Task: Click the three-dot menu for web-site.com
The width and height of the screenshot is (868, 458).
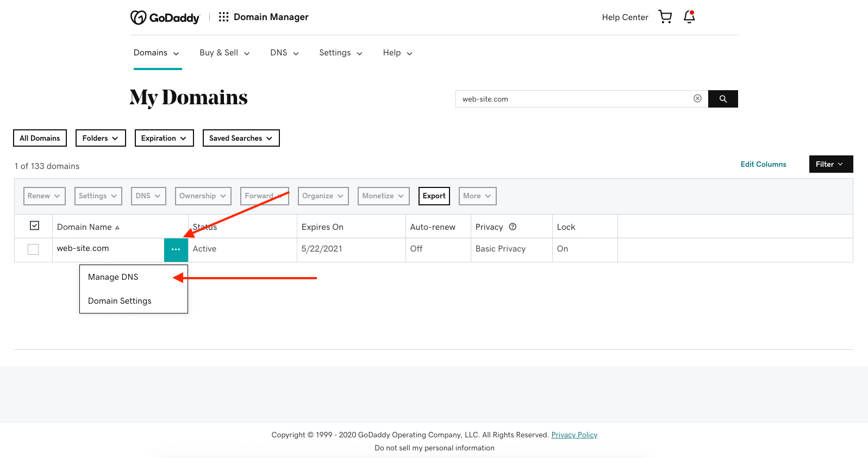Action: pos(176,249)
